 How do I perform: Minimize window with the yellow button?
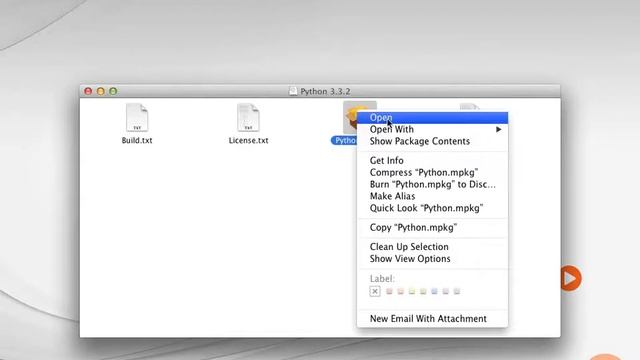[x=100, y=91]
